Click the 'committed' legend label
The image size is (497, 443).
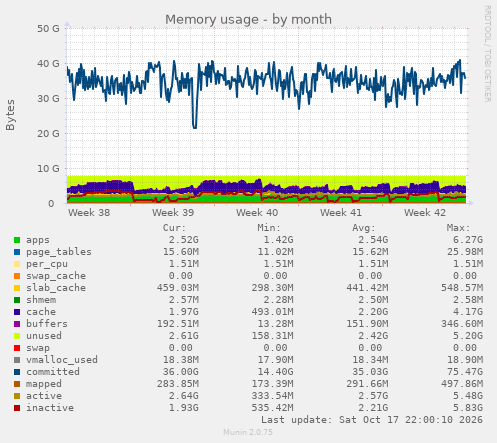pyautogui.click(x=53, y=372)
